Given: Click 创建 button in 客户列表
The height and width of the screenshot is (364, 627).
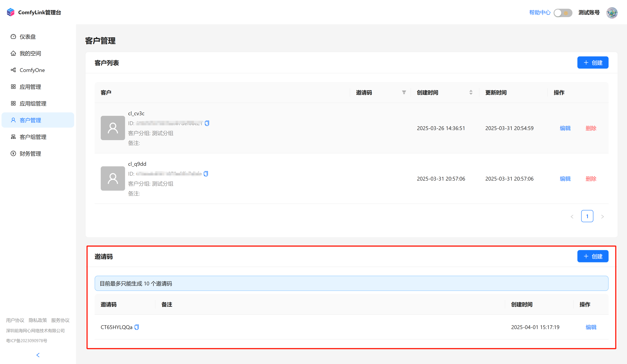Looking at the screenshot, I should 593,62.
